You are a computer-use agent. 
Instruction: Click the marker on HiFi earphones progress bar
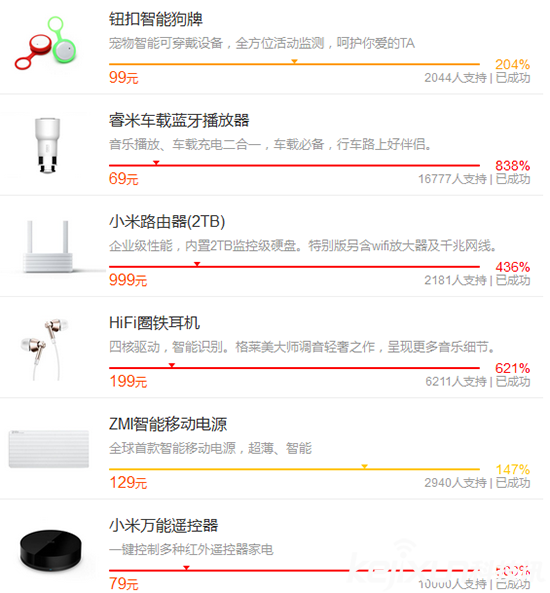[172, 365]
